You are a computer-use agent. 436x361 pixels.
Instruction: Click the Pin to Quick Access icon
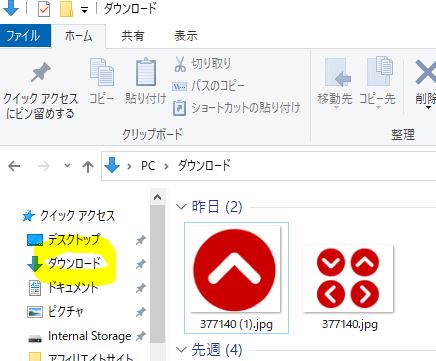pyautogui.click(x=41, y=72)
